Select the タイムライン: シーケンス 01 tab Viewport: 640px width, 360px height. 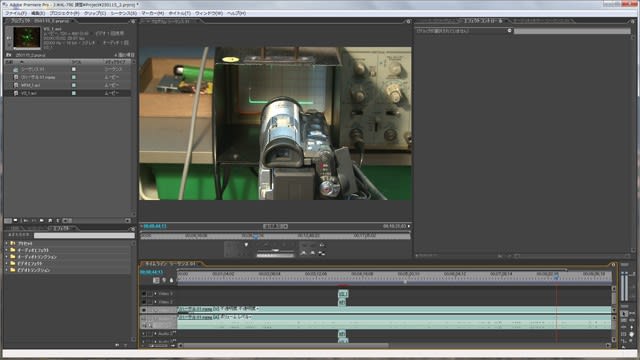tap(171, 264)
